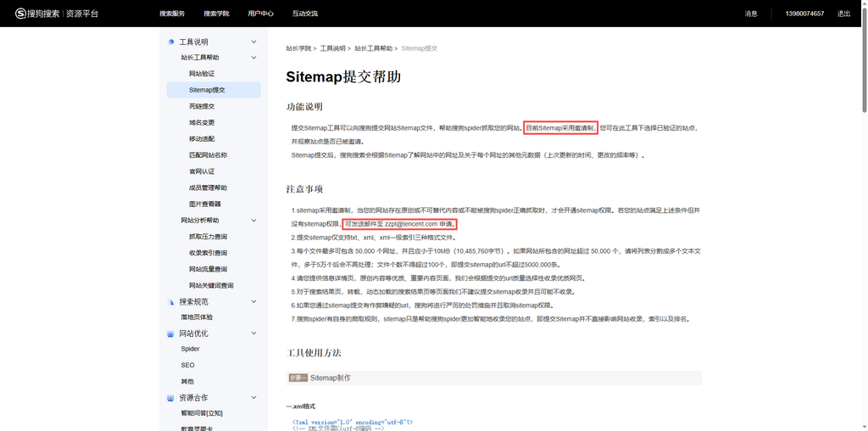
Task: Collapse the 网站分析帮助 group chevron
Action: click(254, 220)
